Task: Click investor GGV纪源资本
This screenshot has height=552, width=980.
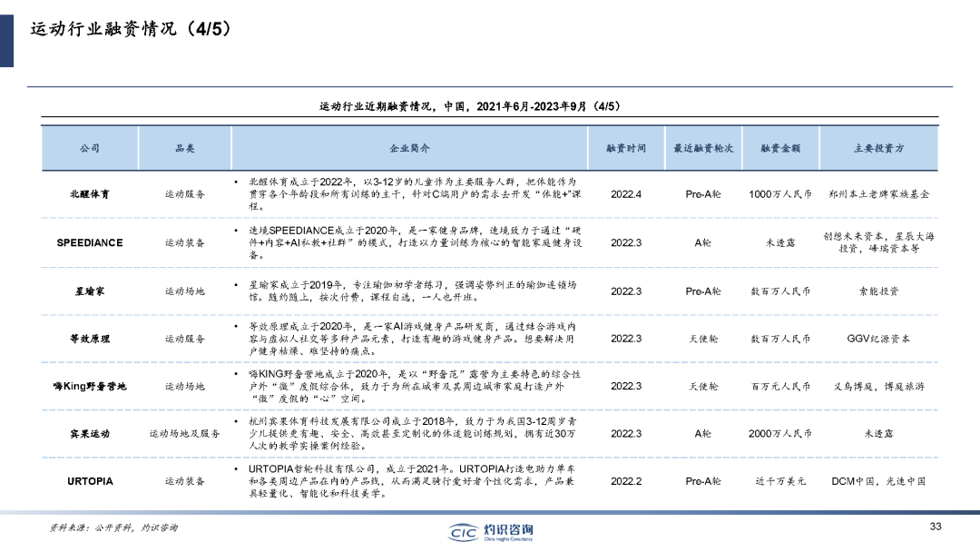Action: click(878, 339)
